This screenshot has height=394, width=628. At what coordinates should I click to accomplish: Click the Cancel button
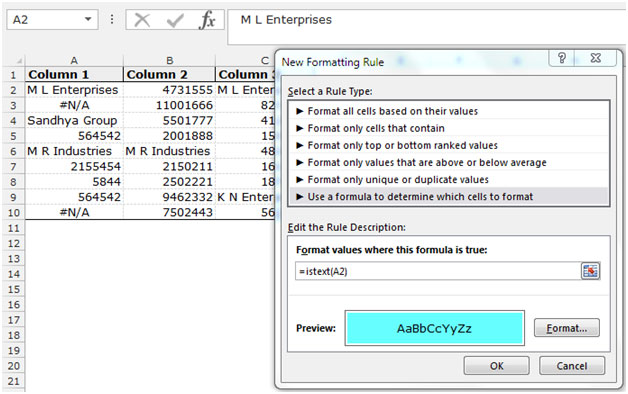click(x=572, y=366)
